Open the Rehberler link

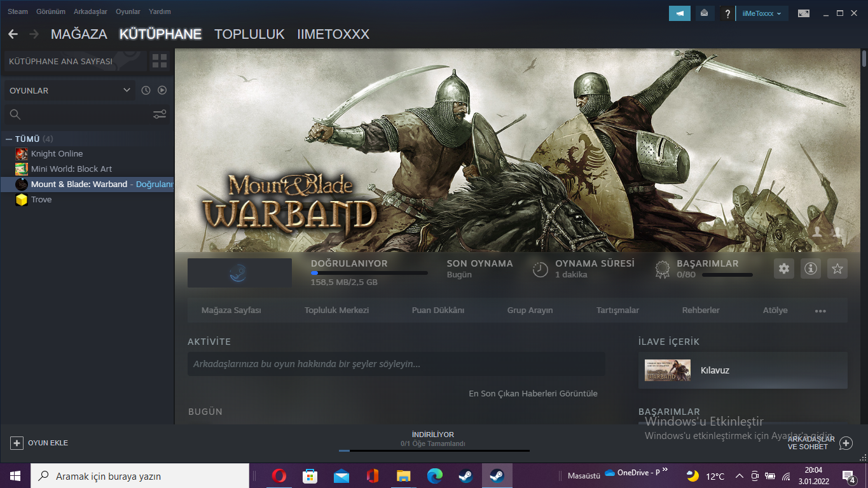[x=701, y=310]
